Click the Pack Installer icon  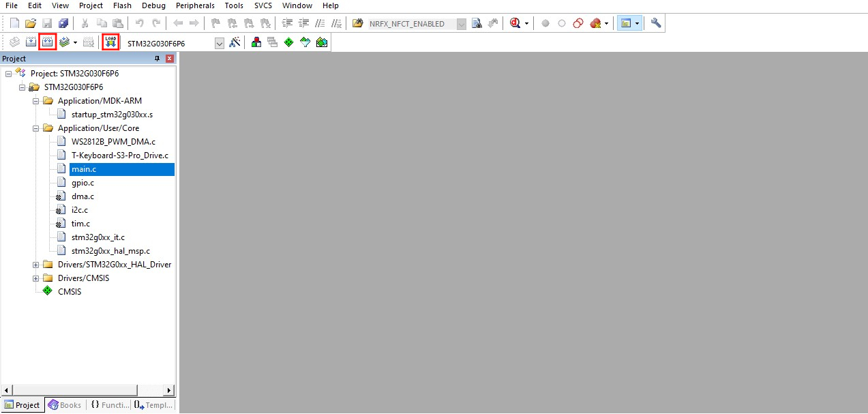(x=321, y=42)
